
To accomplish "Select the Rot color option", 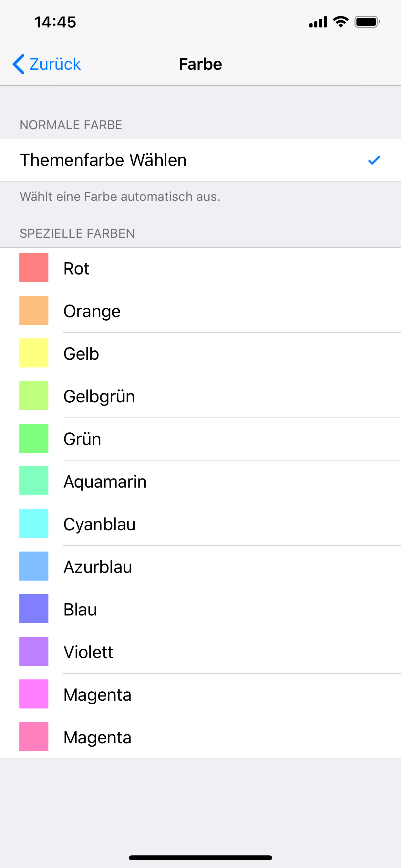I will click(34, 268).
